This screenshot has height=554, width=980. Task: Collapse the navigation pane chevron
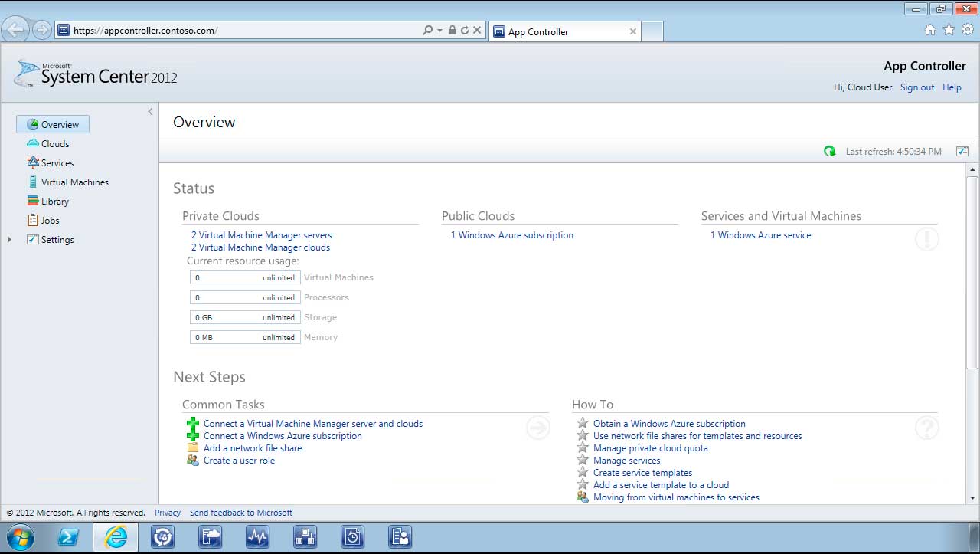(150, 112)
